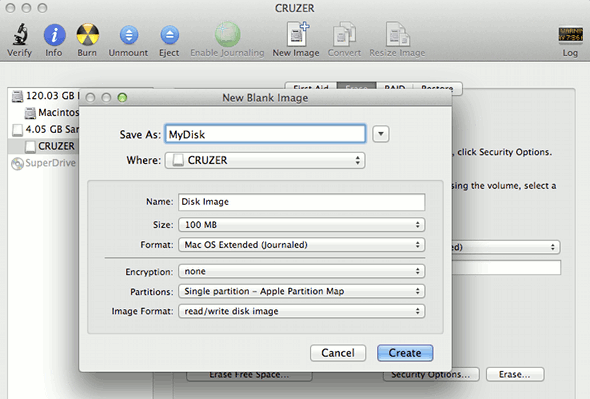This screenshot has width=590, height=399.
Task: Expand the Save As disclosure arrow
Action: point(380,134)
